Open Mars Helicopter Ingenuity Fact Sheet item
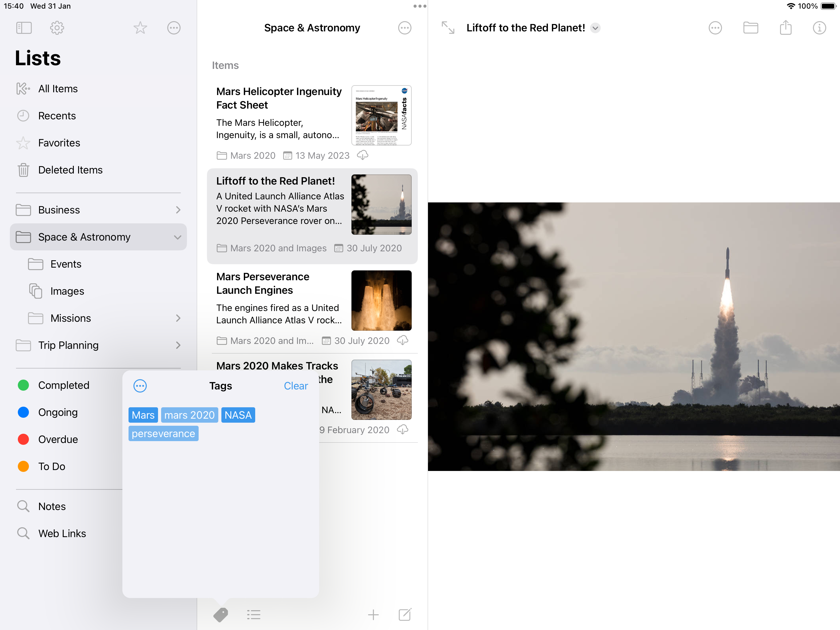 312,123
